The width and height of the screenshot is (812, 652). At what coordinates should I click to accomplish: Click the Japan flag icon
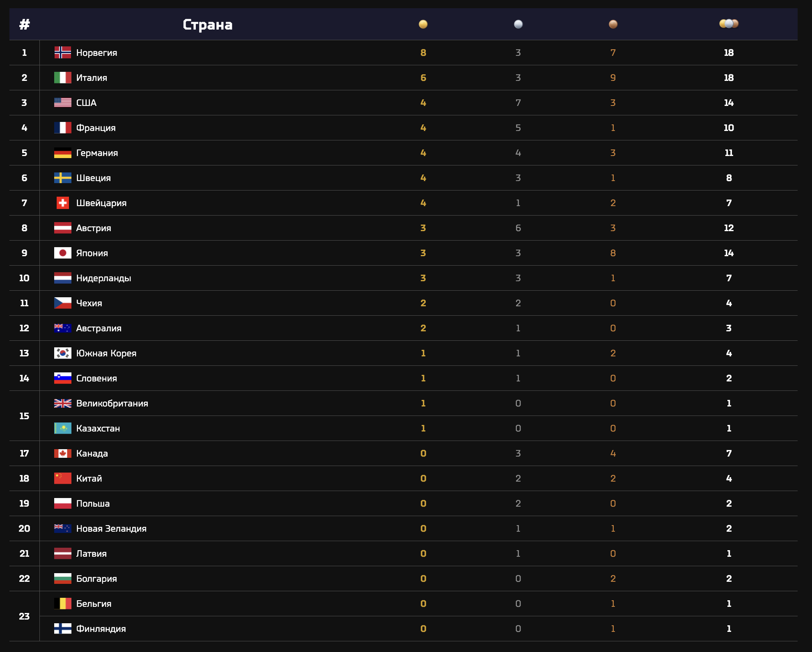coord(62,253)
